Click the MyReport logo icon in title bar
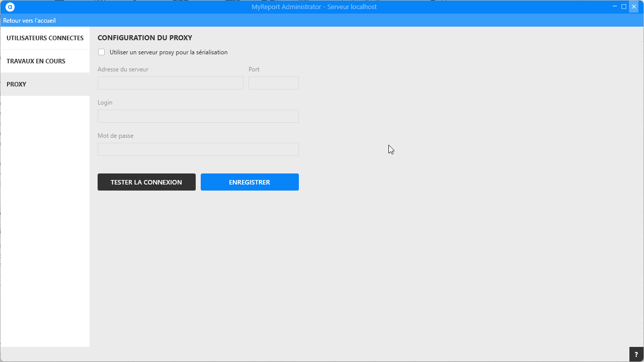Screen dimensions: 644x362 coord(10,7)
